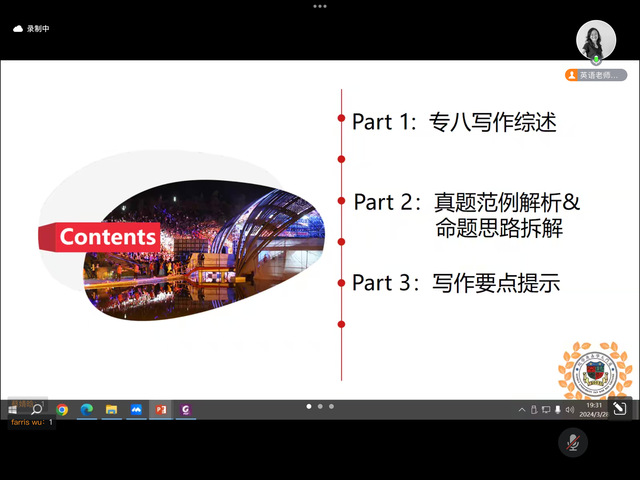Select Part 3: 写作要点提示 heading
640x480 pixels.
(x=455, y=283)
